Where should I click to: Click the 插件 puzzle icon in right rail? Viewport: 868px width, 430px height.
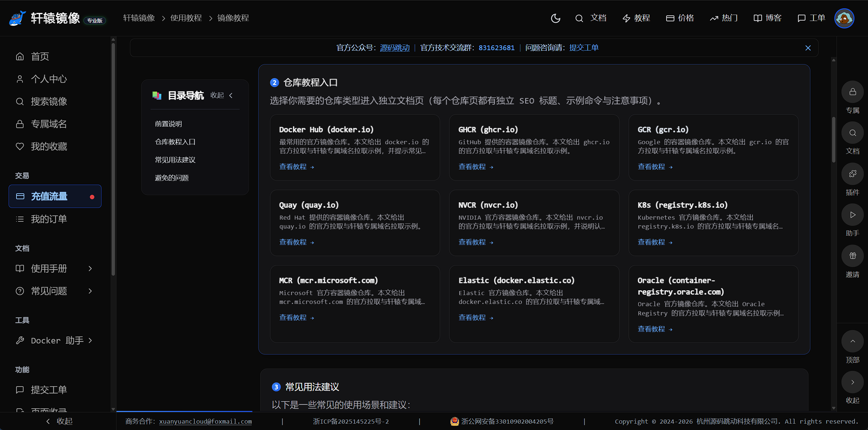coord(853,174)
